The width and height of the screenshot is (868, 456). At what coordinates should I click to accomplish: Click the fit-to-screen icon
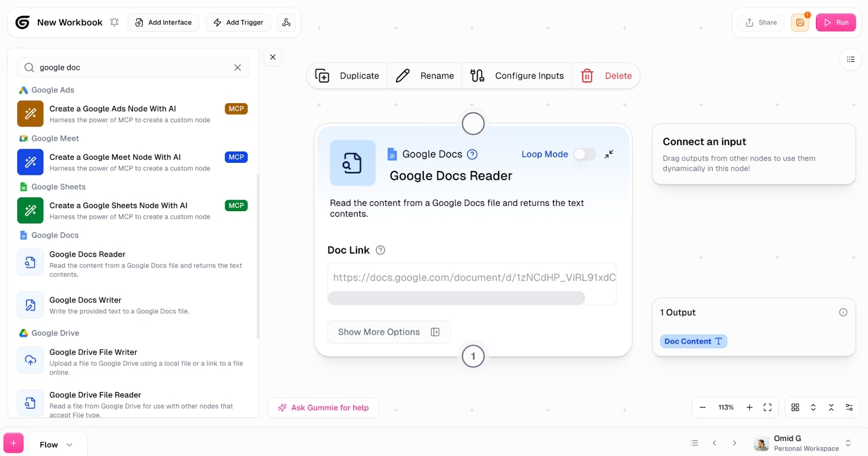pyautogui.click(x=768, y=407)
